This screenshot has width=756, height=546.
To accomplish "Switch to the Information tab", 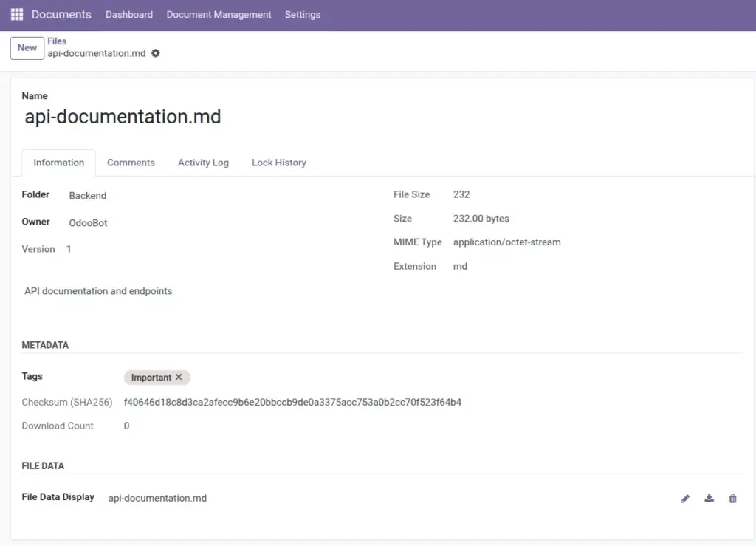I will click(59, 163).
